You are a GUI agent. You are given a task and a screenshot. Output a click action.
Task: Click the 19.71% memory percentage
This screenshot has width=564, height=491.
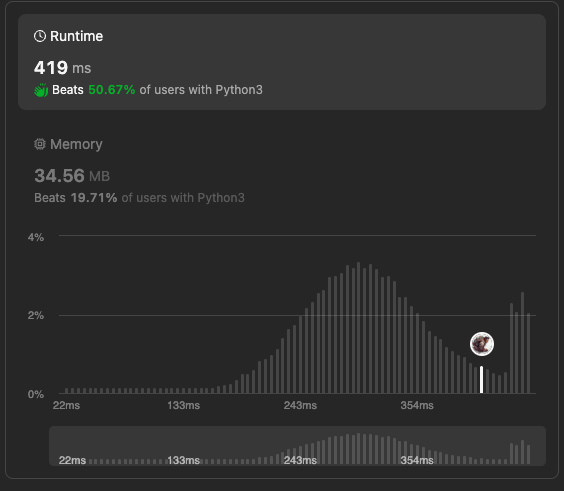point(94,198)
